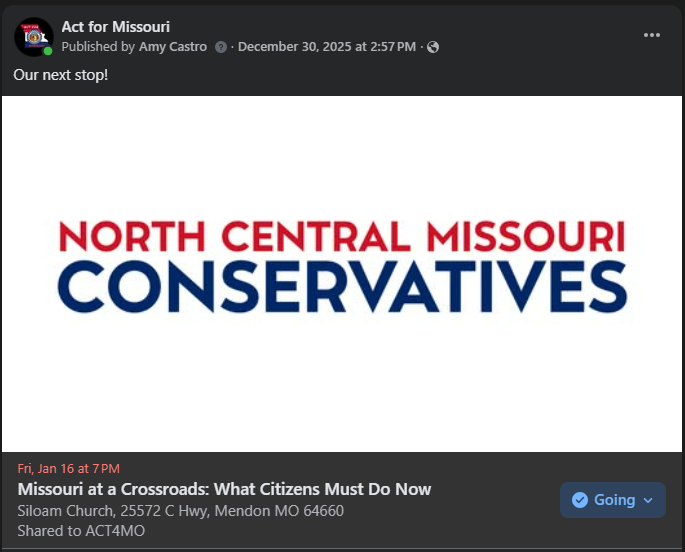Image resolution: width=685 pixels, height=552 pixels.
Task: Open the Act for Missouri page name link
Action: [116, 27]
